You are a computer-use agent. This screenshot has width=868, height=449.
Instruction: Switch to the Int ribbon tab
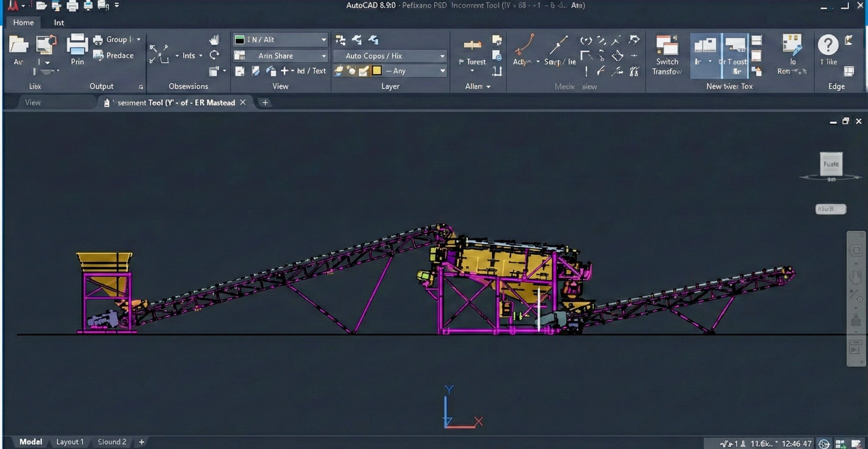pyautogui.click(x=59, y=23)
